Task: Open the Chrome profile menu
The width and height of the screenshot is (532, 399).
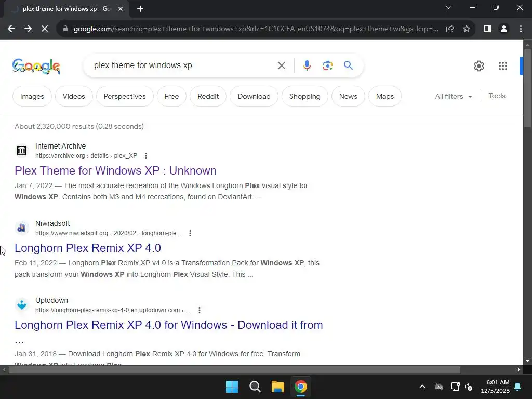Action: click(x=504, y=29)
